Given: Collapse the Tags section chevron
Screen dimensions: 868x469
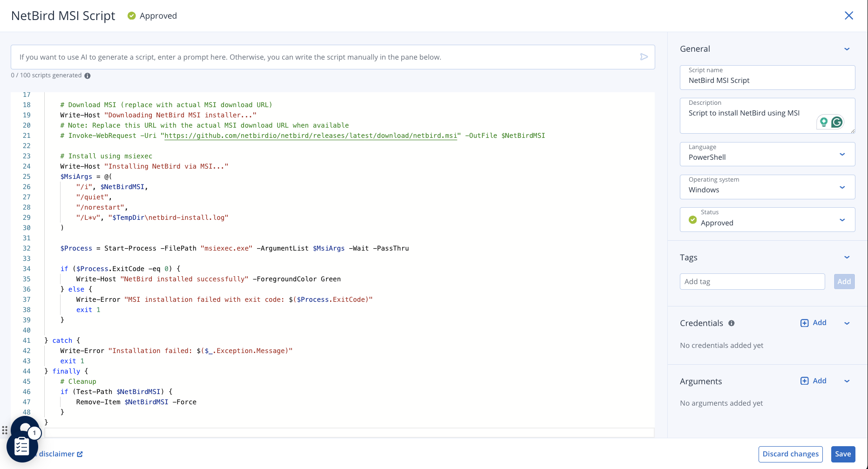Looking at the screenshot, I should tap(847, 257).
